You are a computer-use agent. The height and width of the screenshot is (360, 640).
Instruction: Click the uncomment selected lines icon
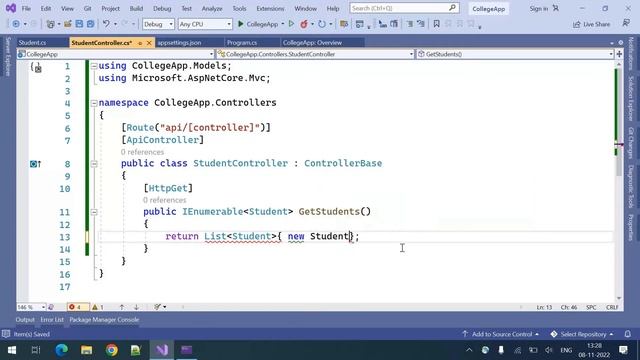(x=421, y=24)
